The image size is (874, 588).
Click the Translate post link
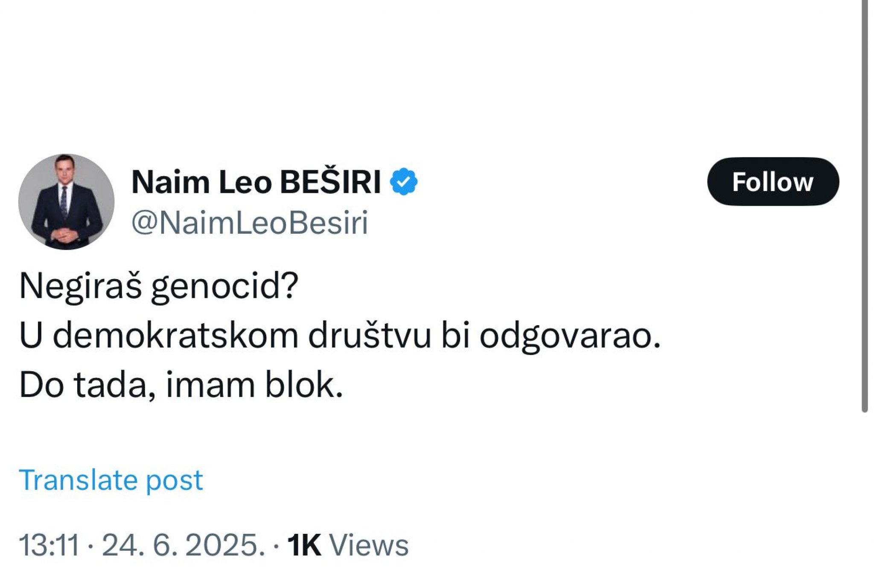(x=111, y=480)
